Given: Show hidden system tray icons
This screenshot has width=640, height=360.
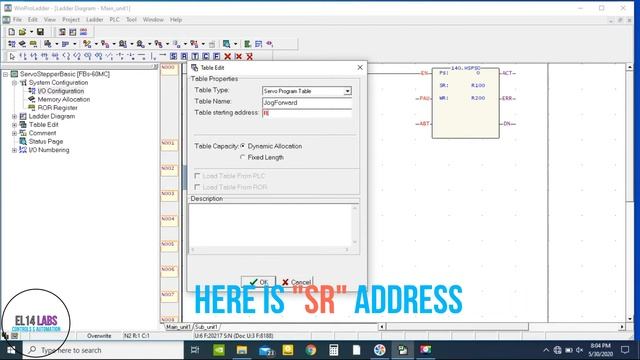Looking at the screenshot, I should point(546,350).
